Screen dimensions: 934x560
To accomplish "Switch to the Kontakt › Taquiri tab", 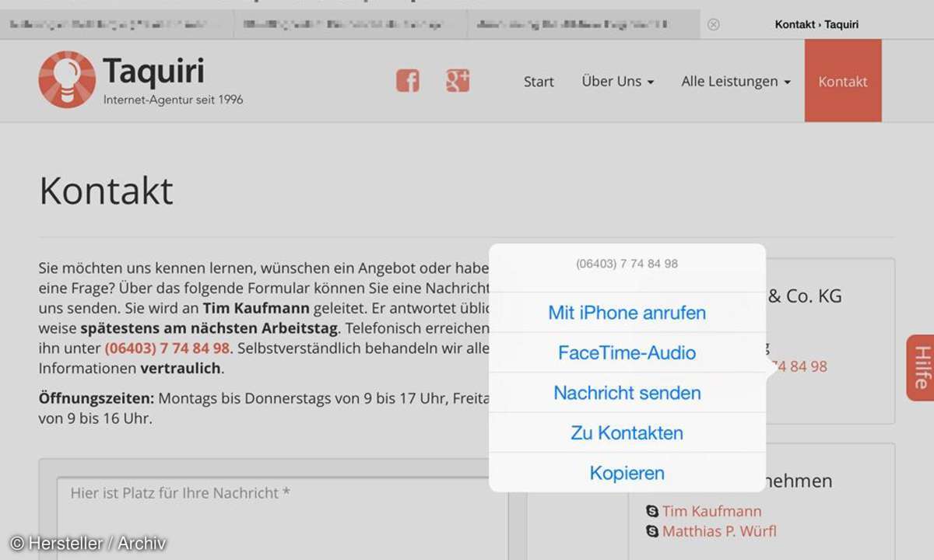I will [x=816, y=24].
